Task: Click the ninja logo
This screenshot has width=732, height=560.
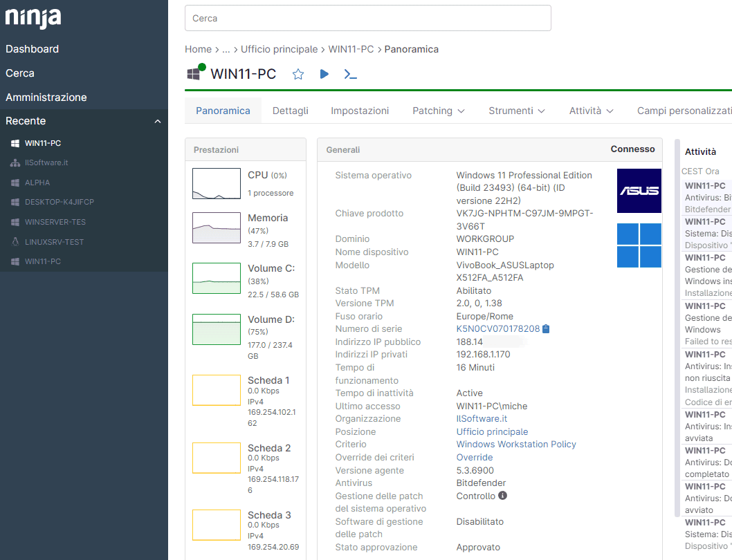Action: point(33,18)
